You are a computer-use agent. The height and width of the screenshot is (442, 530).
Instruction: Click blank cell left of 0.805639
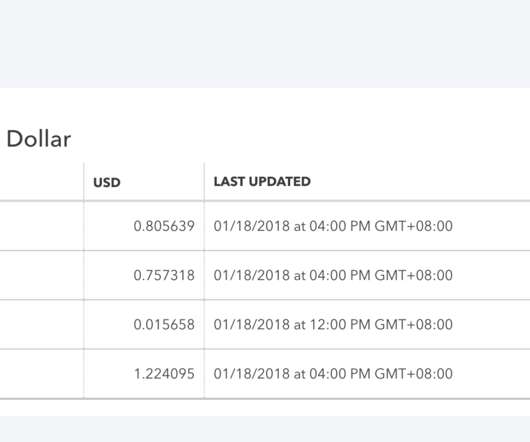click(42, 226)
